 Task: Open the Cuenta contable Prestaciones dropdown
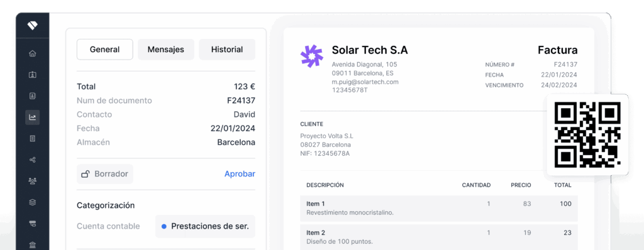coord(205,226)
